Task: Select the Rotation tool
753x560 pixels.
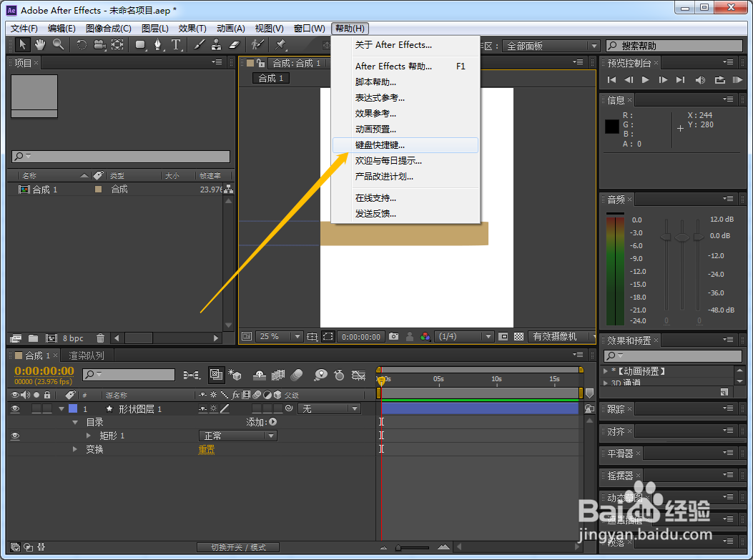Action: coord(82,45)
